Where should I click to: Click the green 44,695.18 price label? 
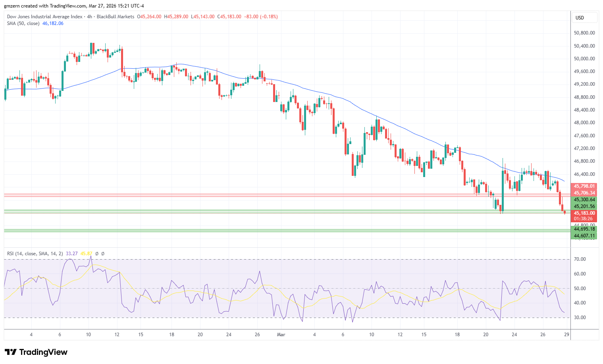click(584, 229)
